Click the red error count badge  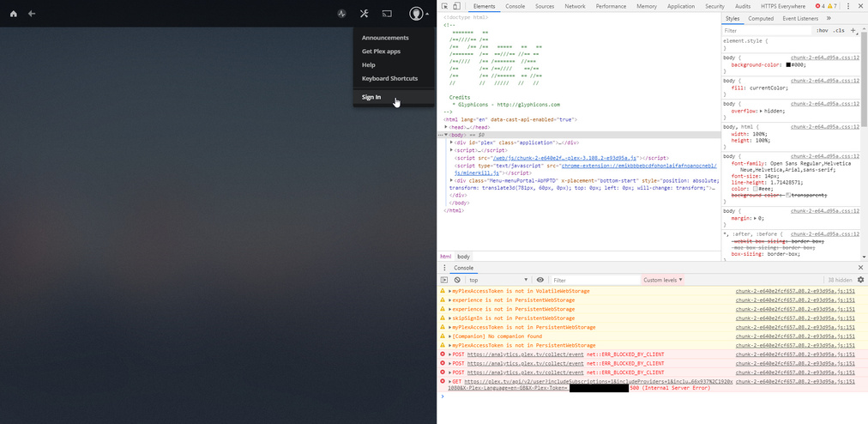820,6
